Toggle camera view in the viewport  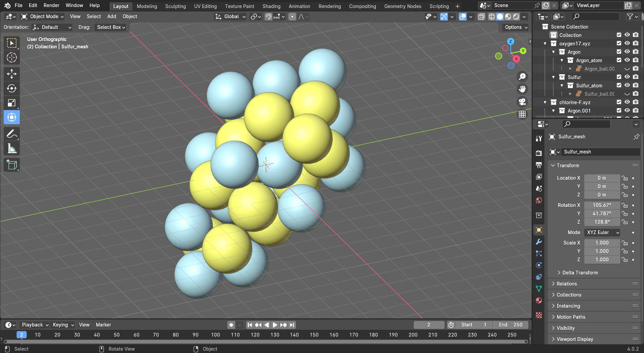pyautogui.click(x=522, y=102)
